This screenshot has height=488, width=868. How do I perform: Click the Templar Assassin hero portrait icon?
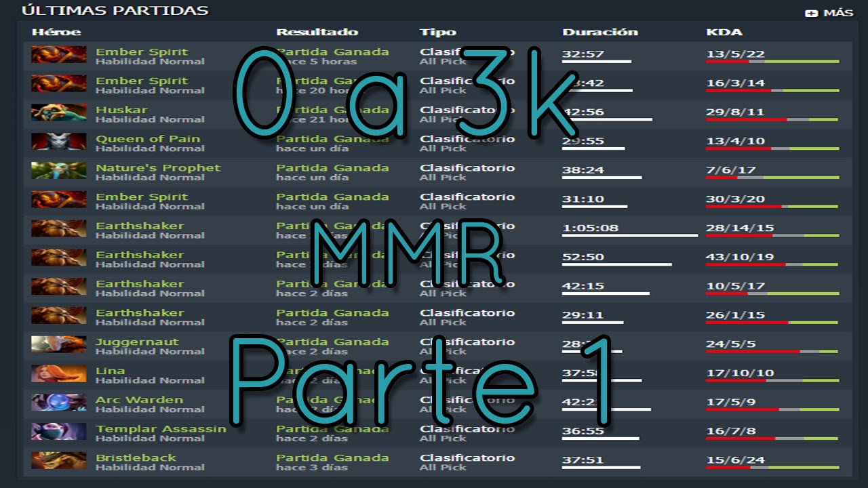click(x=58, y=432)
